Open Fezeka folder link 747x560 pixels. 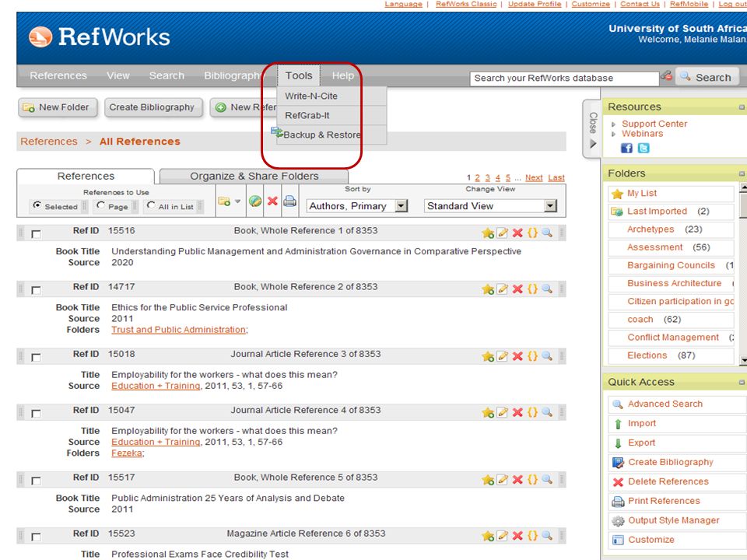coord(126,453)
